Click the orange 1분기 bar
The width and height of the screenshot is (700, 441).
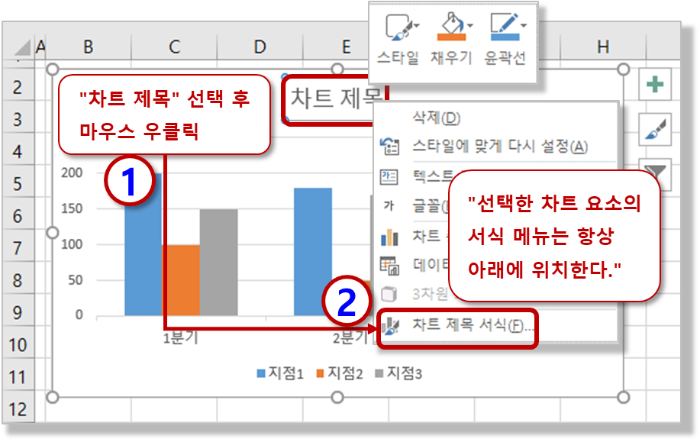[181, 280]
